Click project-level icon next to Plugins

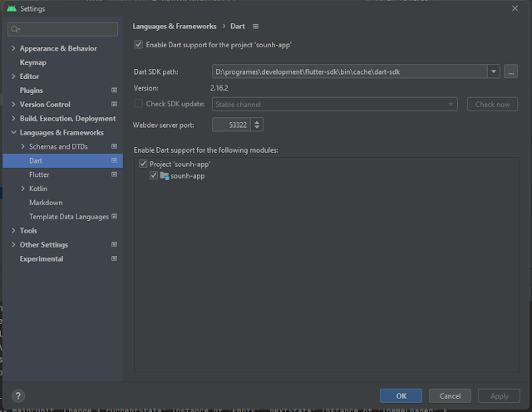[114, 91]
